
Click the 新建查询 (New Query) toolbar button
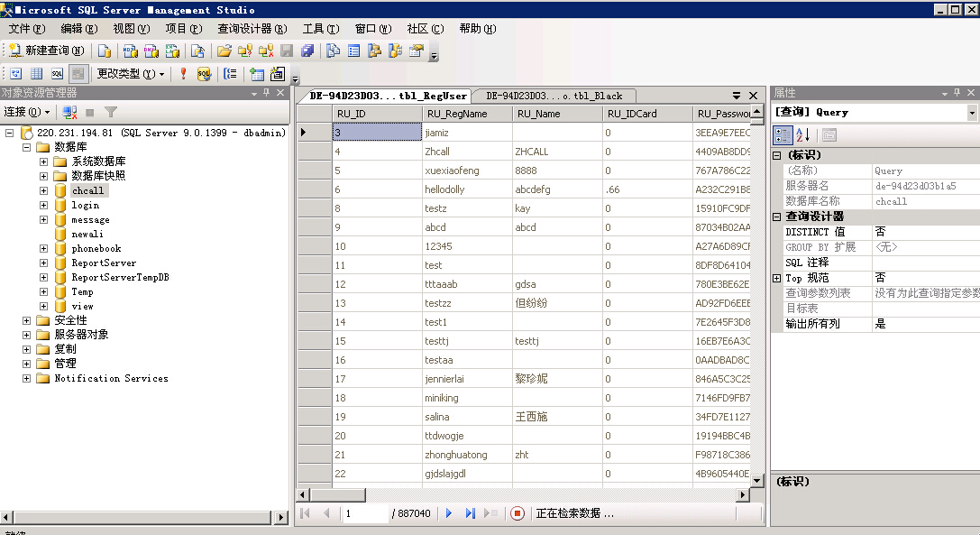pyautogui.click(x=46, y=51)
